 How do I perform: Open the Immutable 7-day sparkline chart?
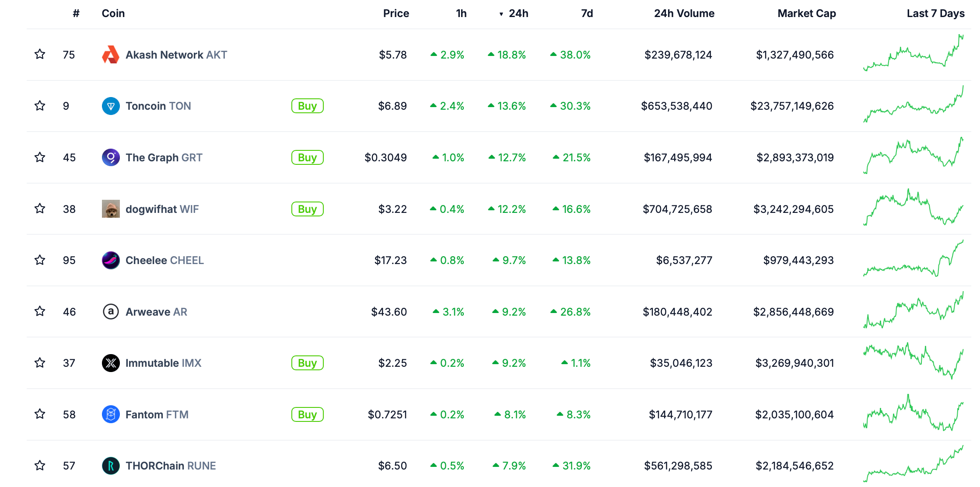pos(913,361)
